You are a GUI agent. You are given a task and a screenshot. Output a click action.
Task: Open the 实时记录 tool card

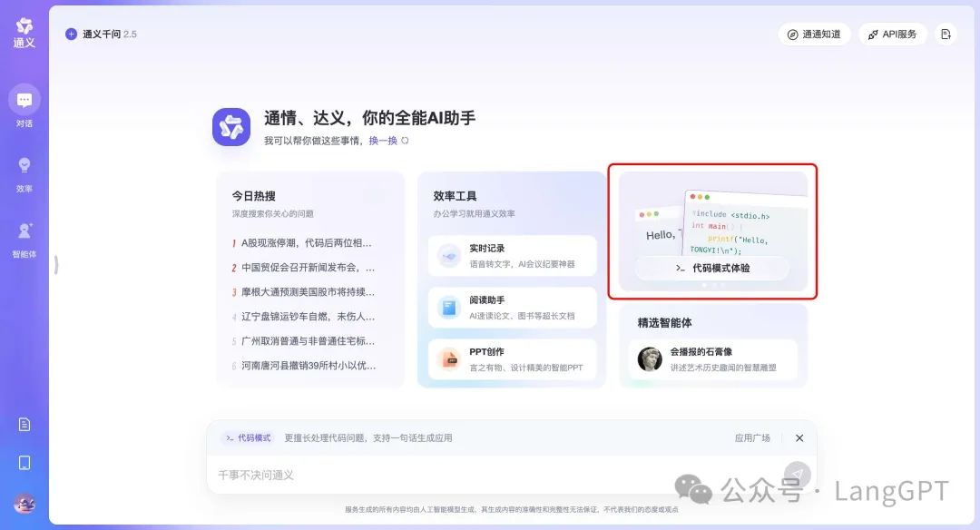513,256
